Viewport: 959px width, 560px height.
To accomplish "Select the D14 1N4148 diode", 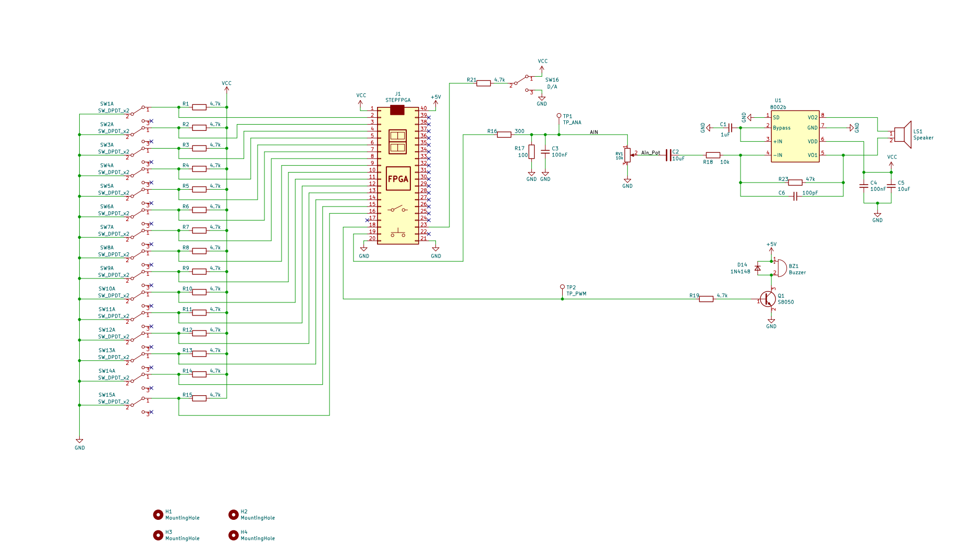I will [x=757, y=268].
